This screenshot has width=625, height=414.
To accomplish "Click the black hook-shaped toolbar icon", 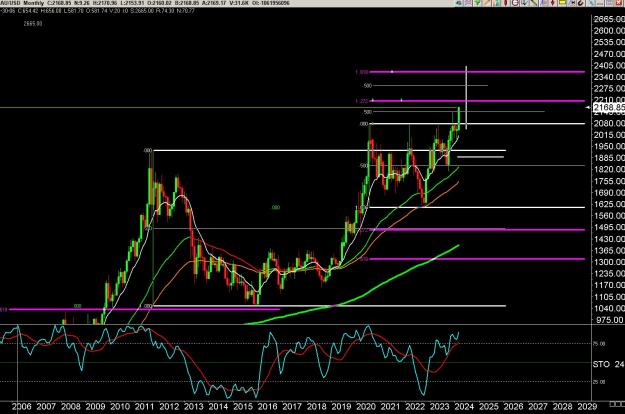I will (580, 3).
